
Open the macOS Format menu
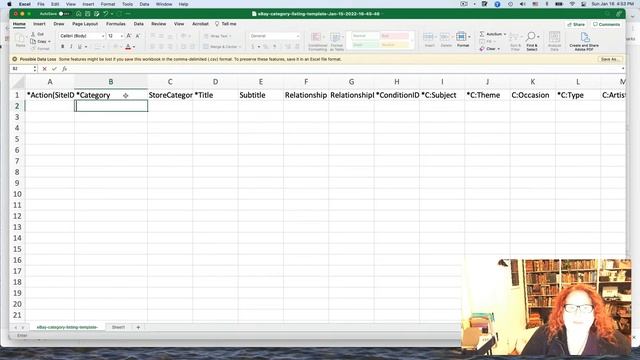pos(108,4)
